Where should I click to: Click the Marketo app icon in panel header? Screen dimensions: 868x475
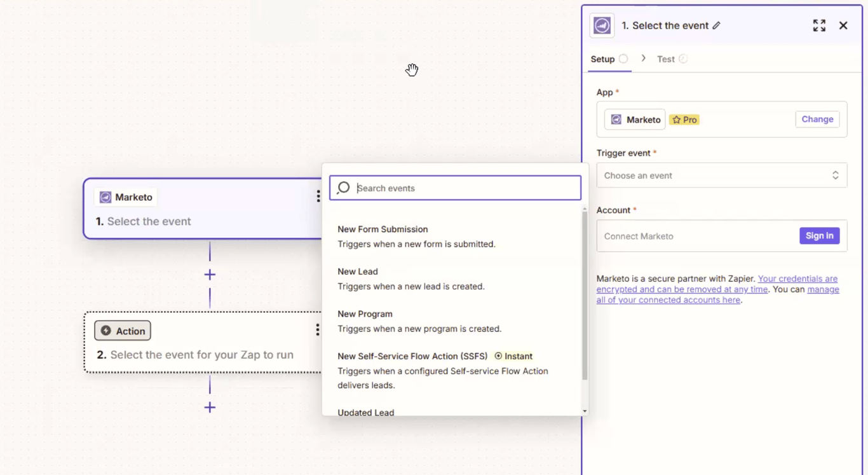pyautogui.click(x=602, y=25)
